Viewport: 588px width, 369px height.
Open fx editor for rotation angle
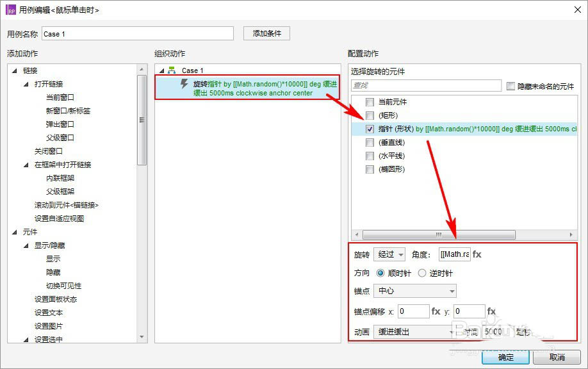point(477,254)
